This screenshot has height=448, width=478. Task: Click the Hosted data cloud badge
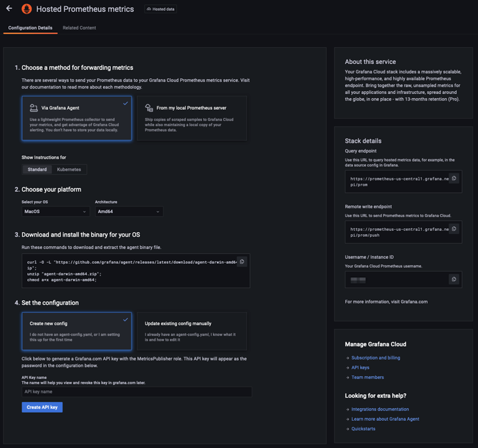(x=160, y=9)
